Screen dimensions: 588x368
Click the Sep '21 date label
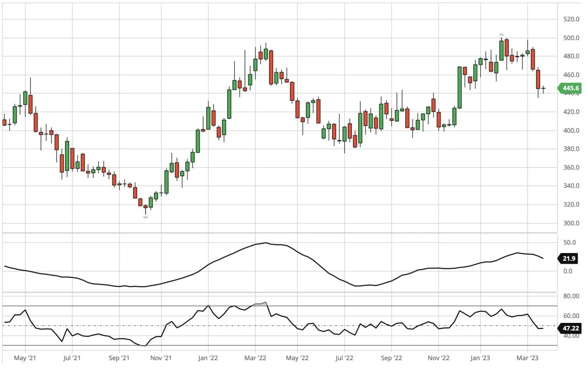coord(119,358)
